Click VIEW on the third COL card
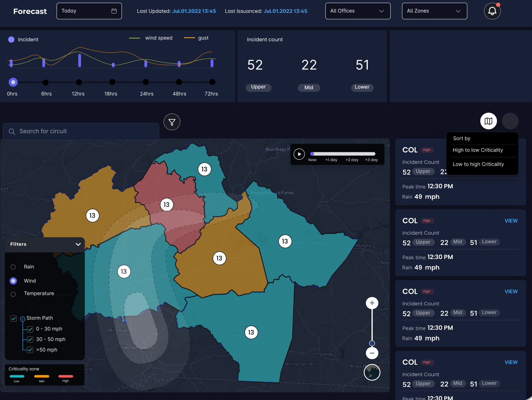The image size is (532, 400). 511,292
